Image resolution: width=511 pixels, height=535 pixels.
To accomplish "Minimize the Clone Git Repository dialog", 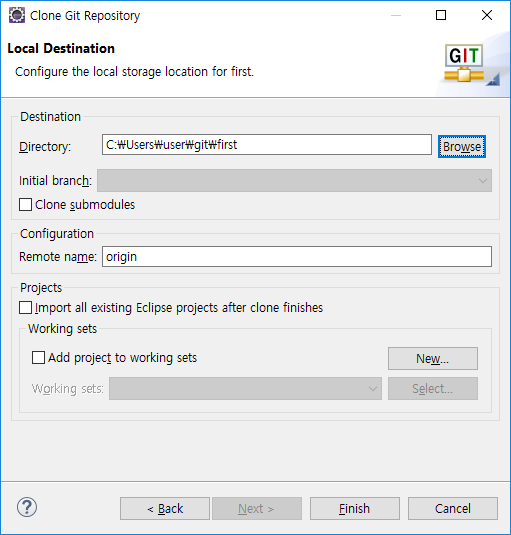I will tap(396, 15).
